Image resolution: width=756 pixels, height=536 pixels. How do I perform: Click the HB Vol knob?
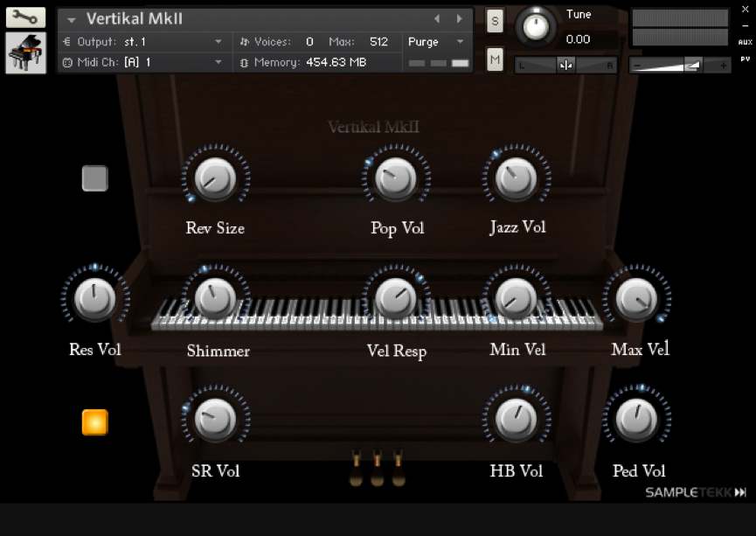517,420
